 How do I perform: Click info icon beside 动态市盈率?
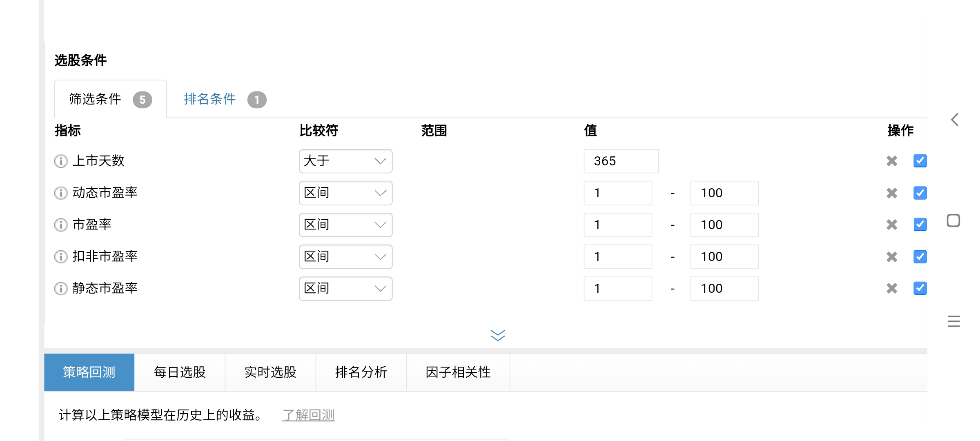(x=61, y=193)
